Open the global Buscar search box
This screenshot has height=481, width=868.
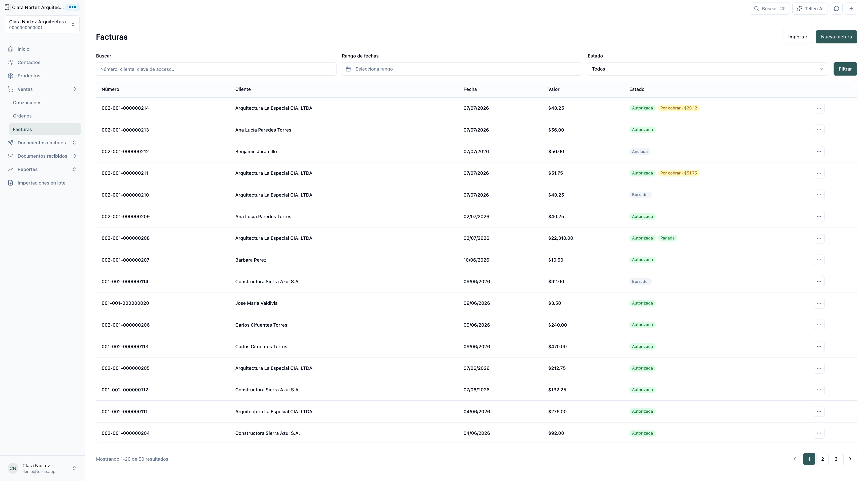click(769, 9)
